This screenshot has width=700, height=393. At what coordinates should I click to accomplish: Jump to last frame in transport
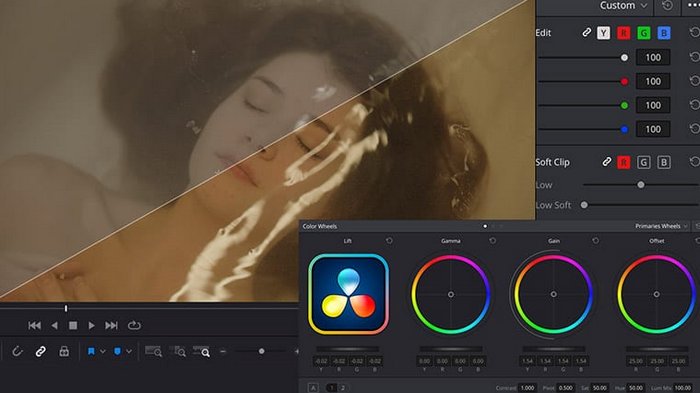111,326
